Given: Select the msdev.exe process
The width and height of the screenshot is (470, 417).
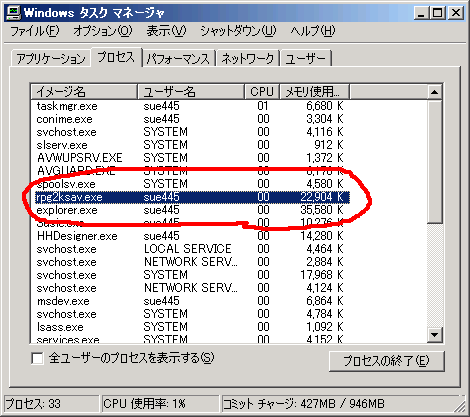Looking at the screenshot, I should click(x=193, y=301).
